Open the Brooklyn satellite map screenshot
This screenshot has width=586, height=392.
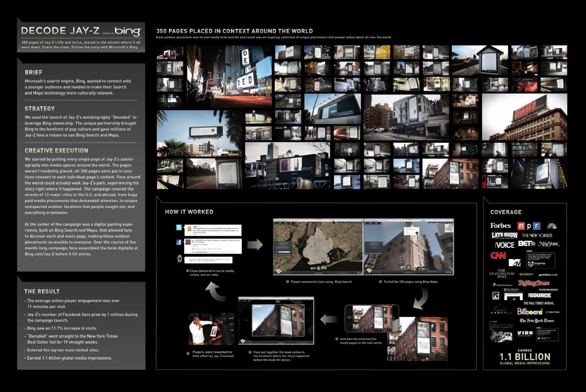tap(318, 247)
